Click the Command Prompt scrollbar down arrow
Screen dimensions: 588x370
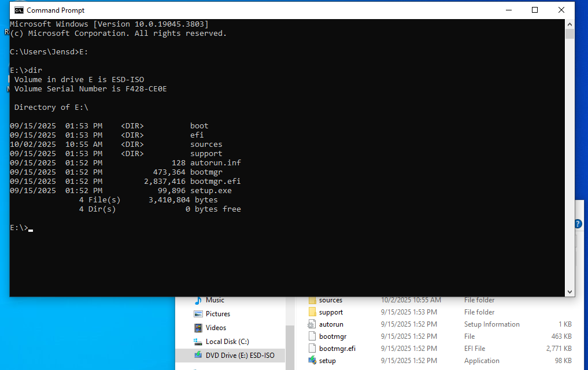click(569, 292)
